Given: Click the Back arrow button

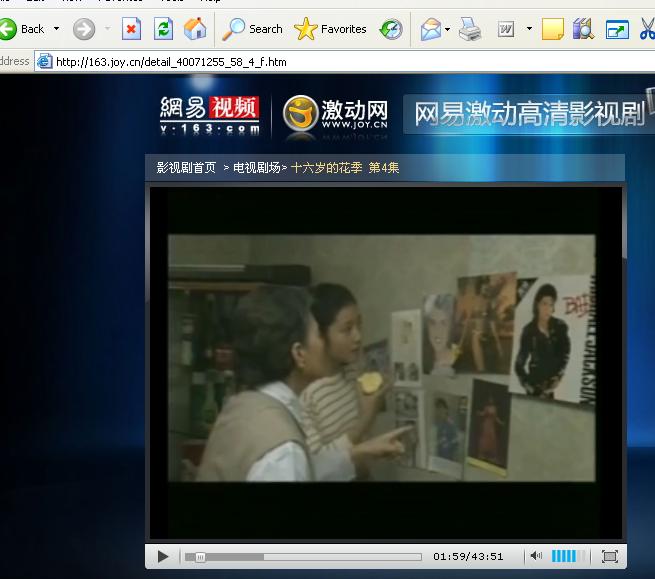Looking at the screenshot, I should pyautogui.click(x=8, y=29).
